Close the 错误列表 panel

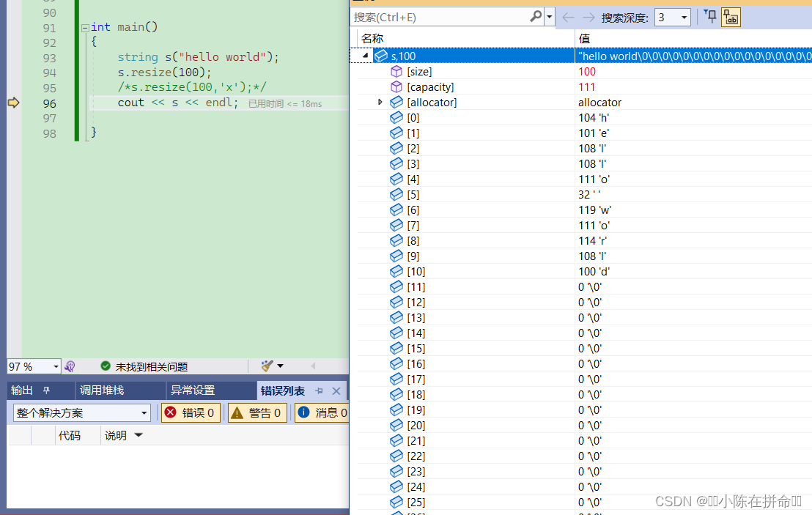click(x=336, y=390)
